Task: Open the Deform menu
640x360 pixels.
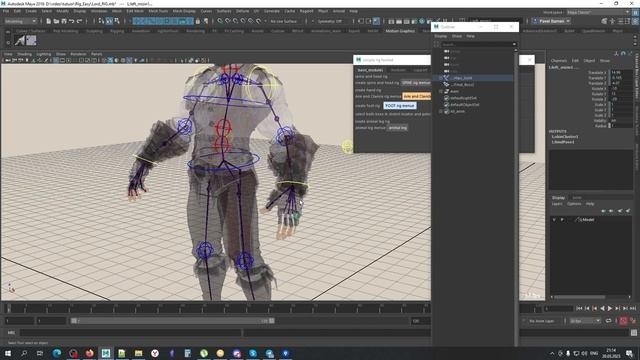Action: [x=242, y=11]
